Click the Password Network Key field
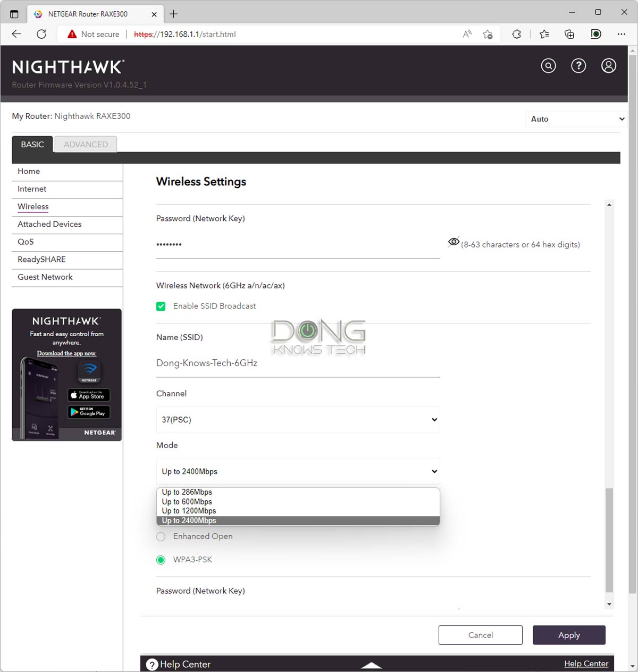This screenshot has width=638, height=672. click(x=298, y=245)
